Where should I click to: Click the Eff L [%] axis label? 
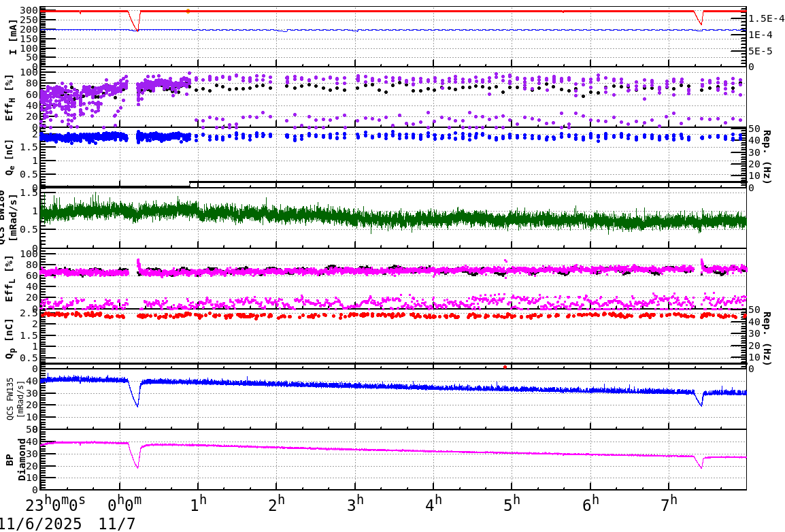point(10,279)
